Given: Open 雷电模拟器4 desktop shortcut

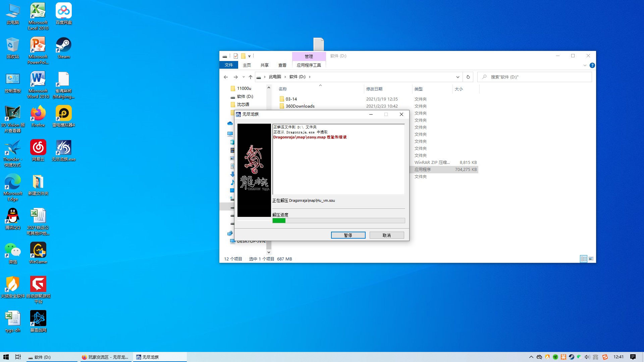Looking at the screenshot, I should pyautogui.click(x=63, y=116).
